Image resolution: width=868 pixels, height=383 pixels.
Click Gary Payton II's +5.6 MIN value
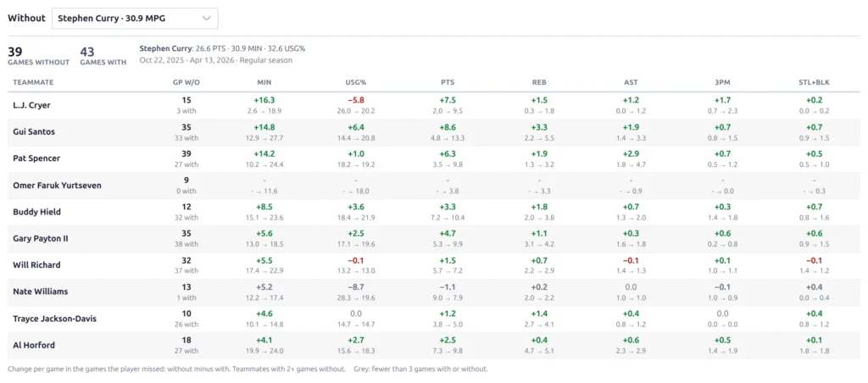(x=264, y=234)
